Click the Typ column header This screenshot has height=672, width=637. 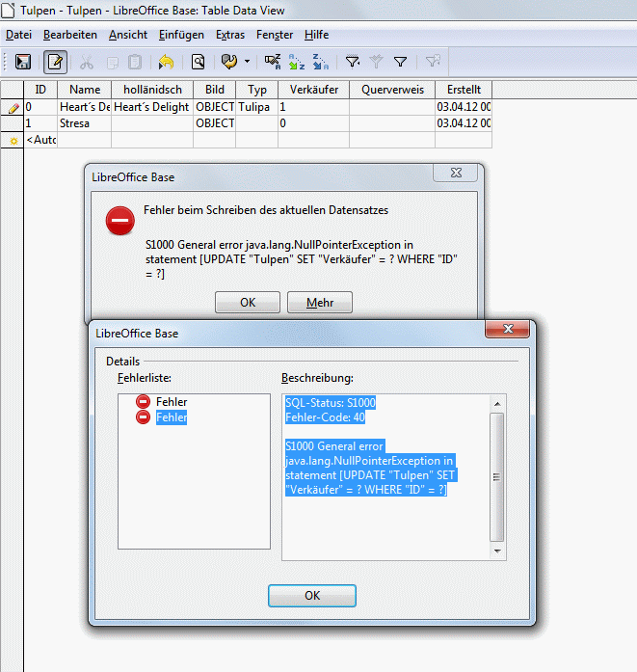coord(256,90)
